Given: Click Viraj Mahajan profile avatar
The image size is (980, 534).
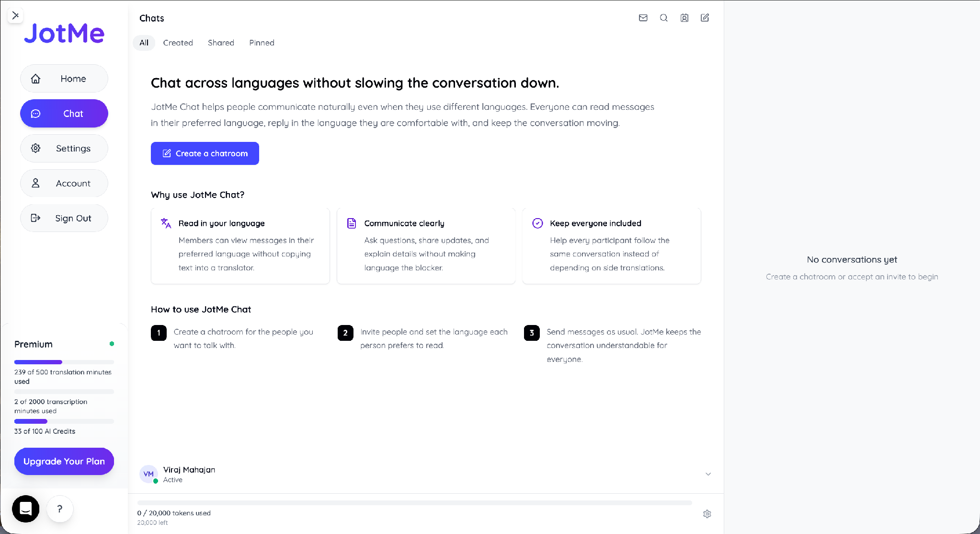Looking at the screenshot, I should coord(148,474).
